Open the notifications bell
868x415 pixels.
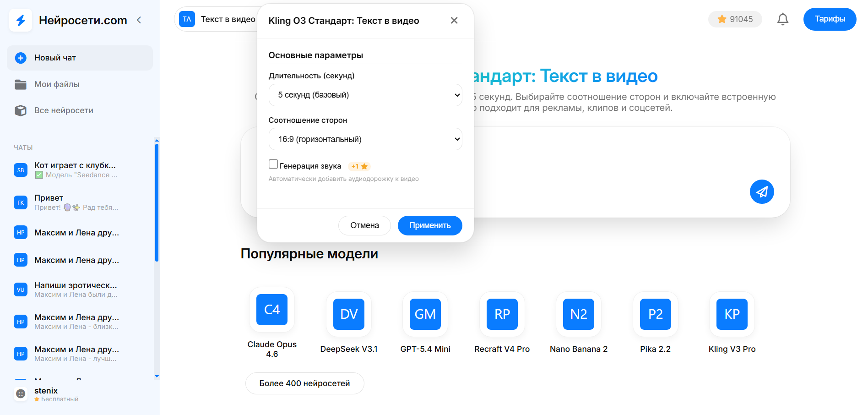point(783,19)
